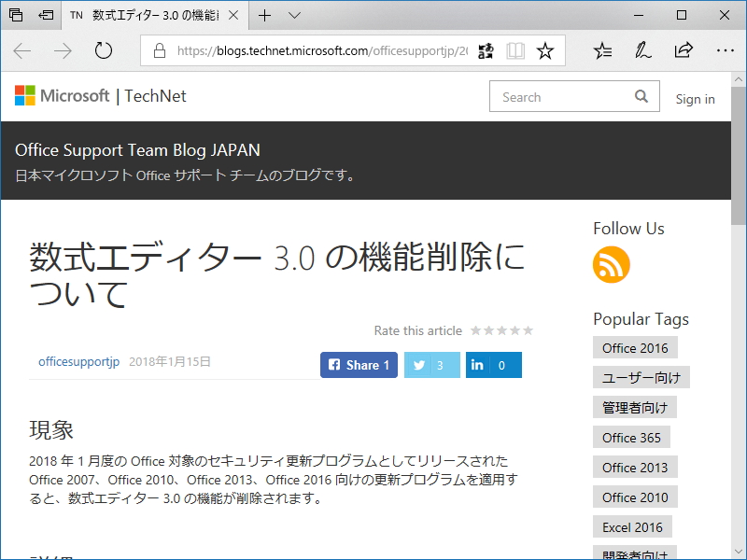Click the Sign in link
The image size is (747, 560).
(x=695, y=99)
